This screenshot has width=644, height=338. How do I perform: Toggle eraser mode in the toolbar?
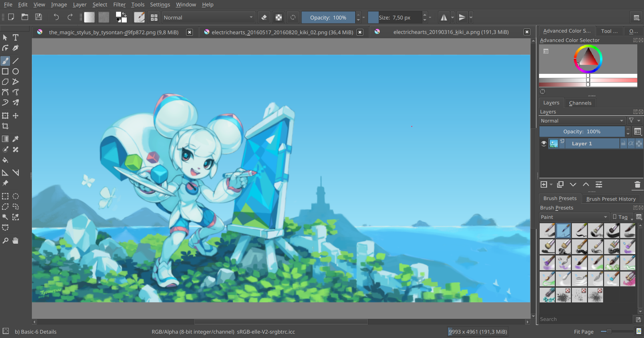(x=264, y=17)
